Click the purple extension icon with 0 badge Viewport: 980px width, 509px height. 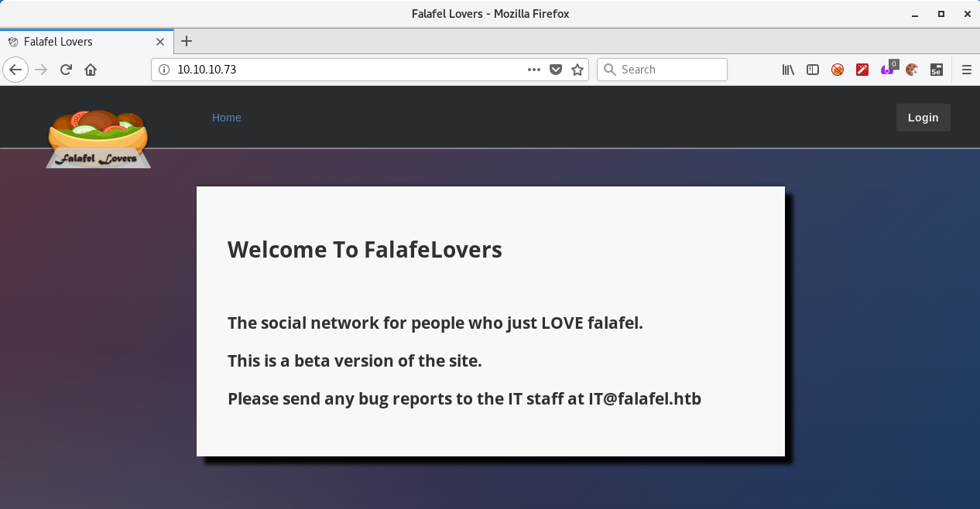pyautogui.click(x=887, y=70)
